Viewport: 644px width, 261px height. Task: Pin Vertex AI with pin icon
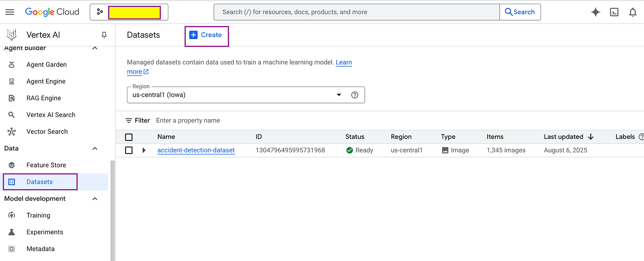[104, 35]
